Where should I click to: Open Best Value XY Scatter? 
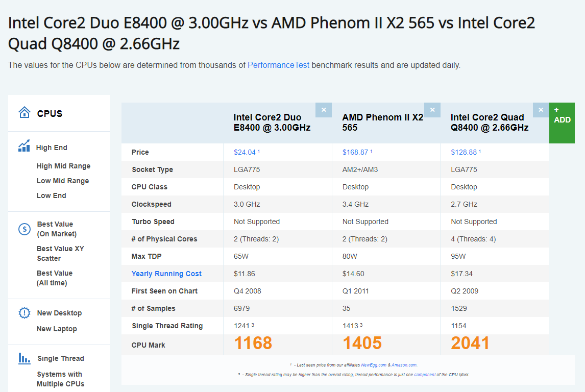(x=60, y=254)
